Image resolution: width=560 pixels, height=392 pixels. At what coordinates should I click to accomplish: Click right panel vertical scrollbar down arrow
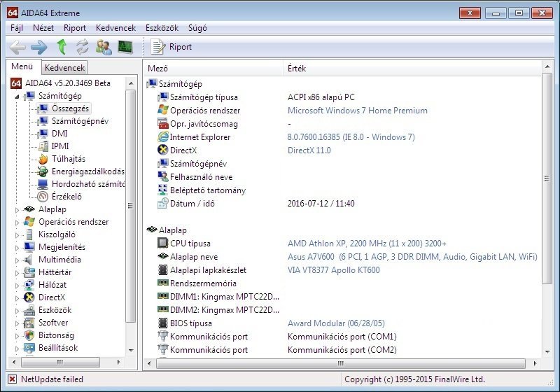[x=547, y=351]
